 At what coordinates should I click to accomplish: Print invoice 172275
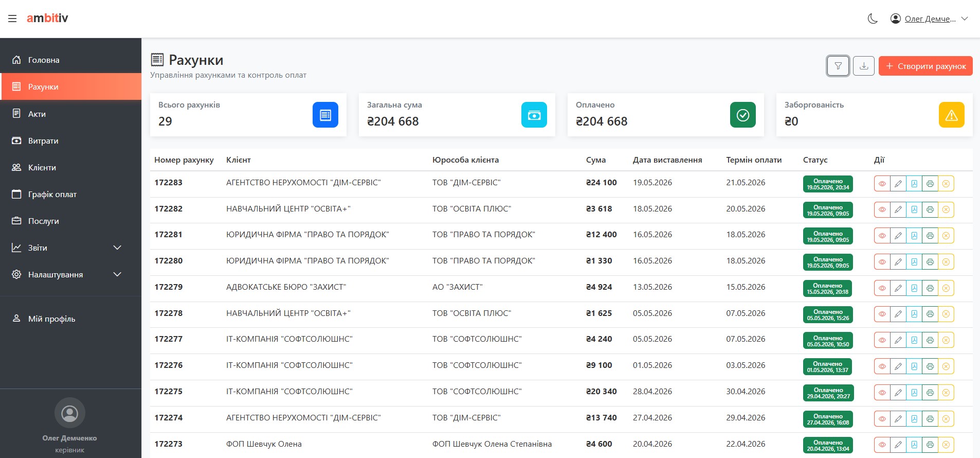pyautogui.click(x=930, y=393)
